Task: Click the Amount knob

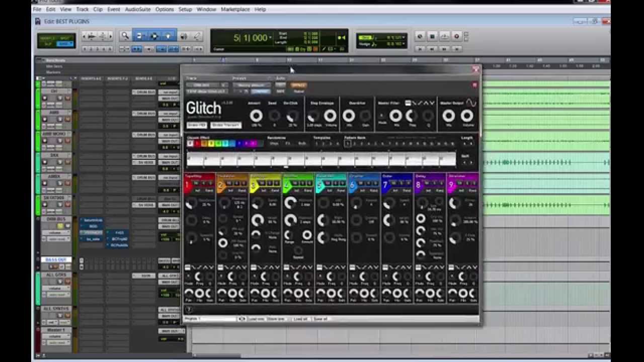Action: click(x=256, y=116)
